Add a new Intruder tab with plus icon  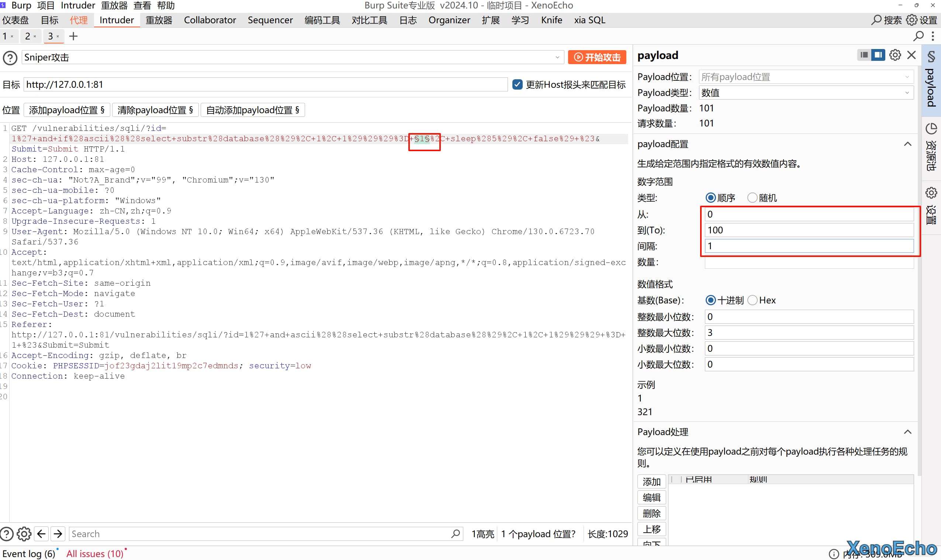pos(73,36)
